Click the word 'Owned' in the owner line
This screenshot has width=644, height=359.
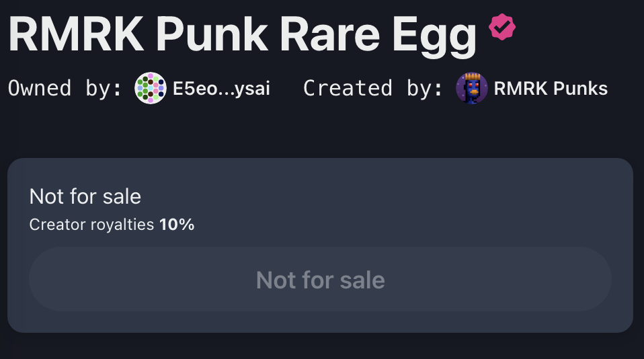click(40, 89)
